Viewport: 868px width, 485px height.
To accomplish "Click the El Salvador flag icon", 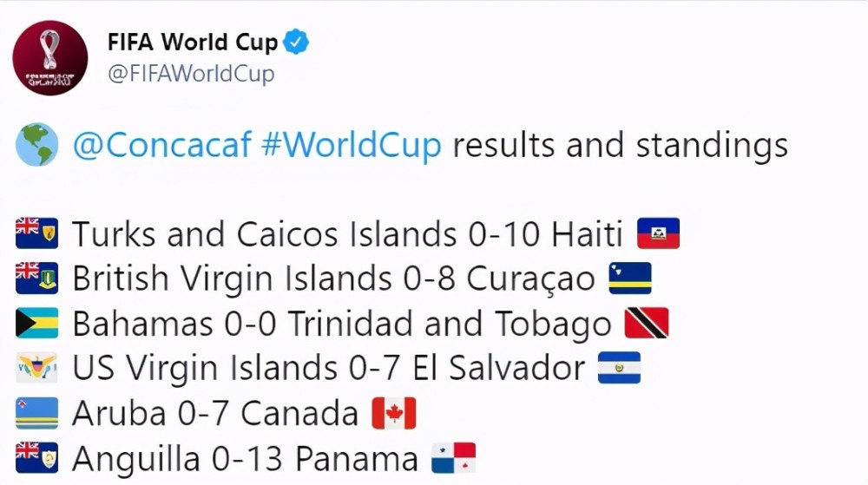I will pos(620,368).
